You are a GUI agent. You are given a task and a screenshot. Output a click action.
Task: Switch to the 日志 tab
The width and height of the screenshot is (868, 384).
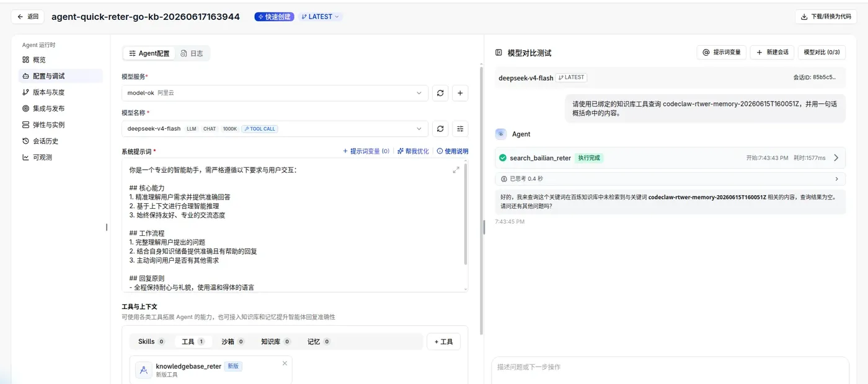[x=192, y=53]
